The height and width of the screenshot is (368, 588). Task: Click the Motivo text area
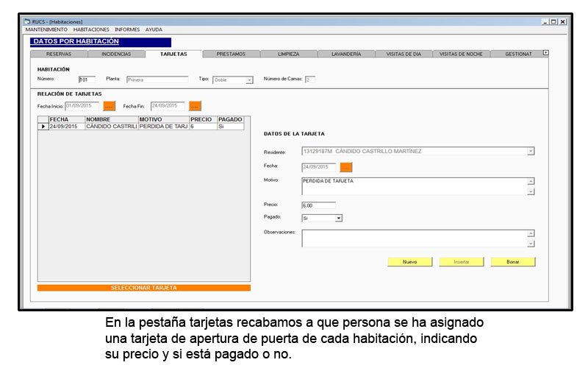point(415,186)
